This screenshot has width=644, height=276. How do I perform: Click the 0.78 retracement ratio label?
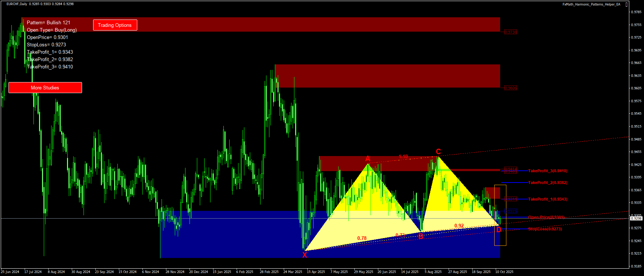click(x=362, y=238)
